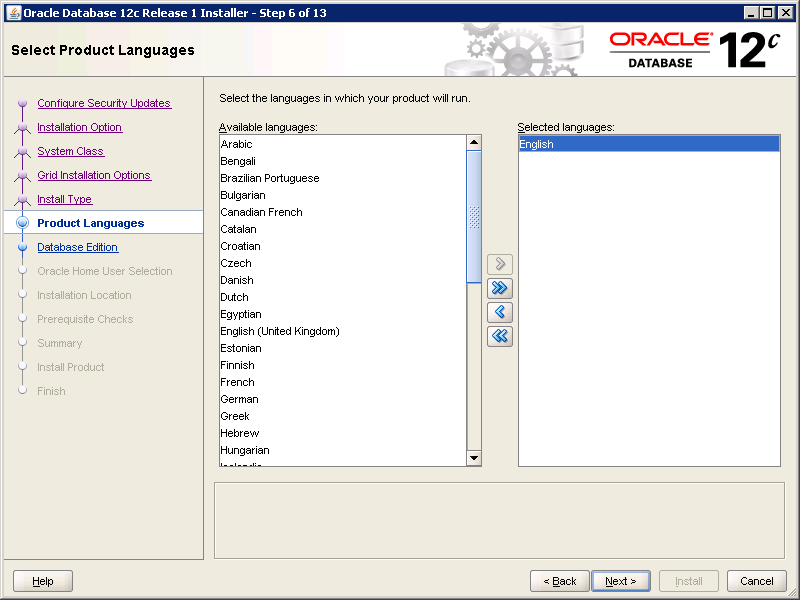Click the Java icon in the title bar

pyautogui.click(x=12, y=12)
